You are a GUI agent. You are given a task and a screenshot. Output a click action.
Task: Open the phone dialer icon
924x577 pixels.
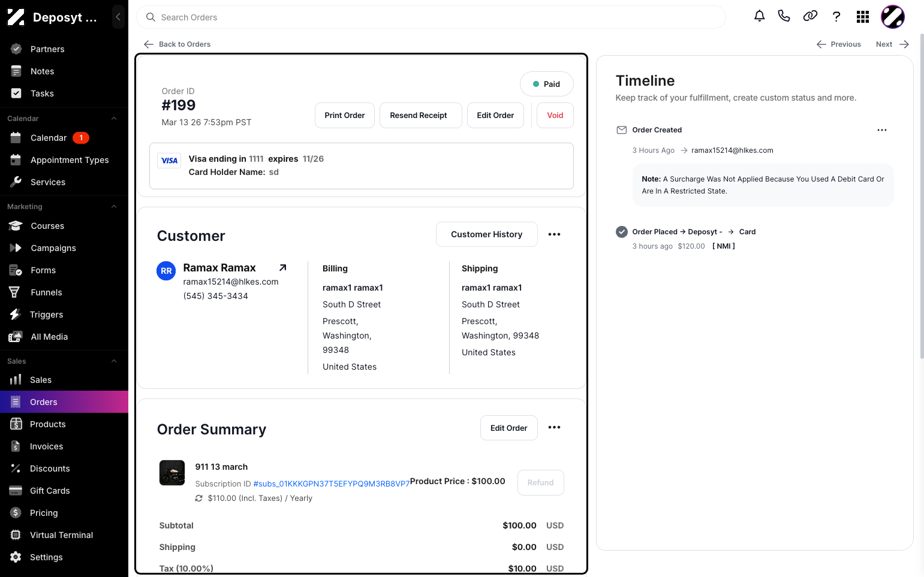click(784, 16)
